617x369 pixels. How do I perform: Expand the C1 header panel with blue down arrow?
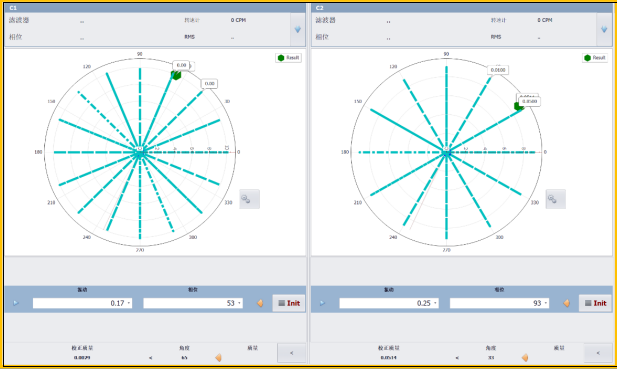(297, 29)
